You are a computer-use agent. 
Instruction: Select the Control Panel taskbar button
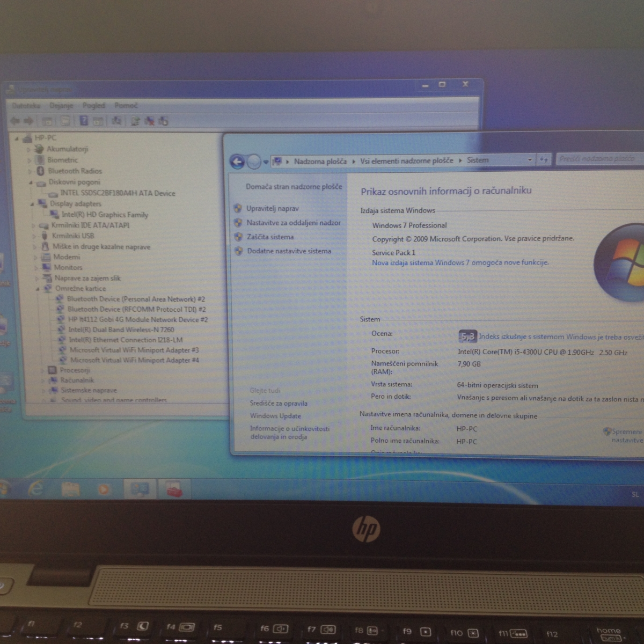(x=140, y=489)
